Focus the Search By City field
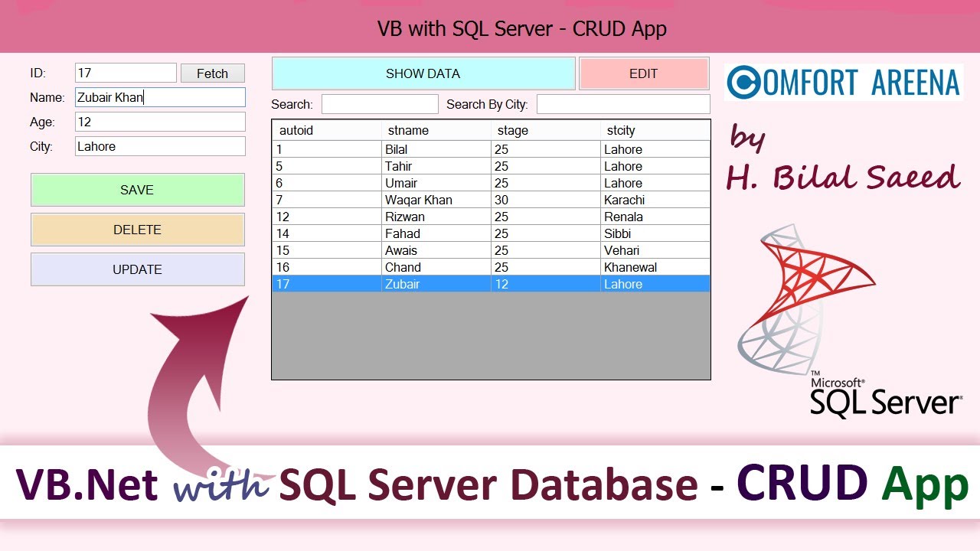 (623, 104)
